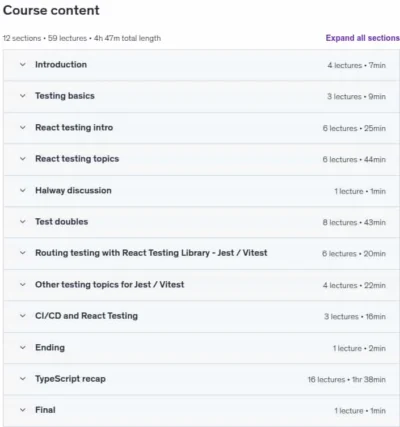The width and height of the screenshot is (400, 427).
Task: Open the Test doubles section title
Action: pyautogui.click(x=62, y=222)
